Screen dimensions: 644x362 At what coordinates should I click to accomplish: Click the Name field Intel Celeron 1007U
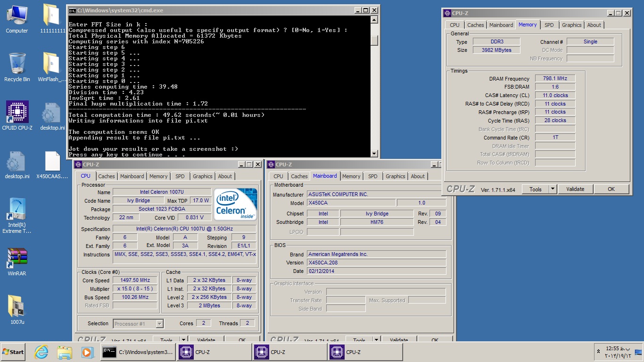click(x=162, y=192)
